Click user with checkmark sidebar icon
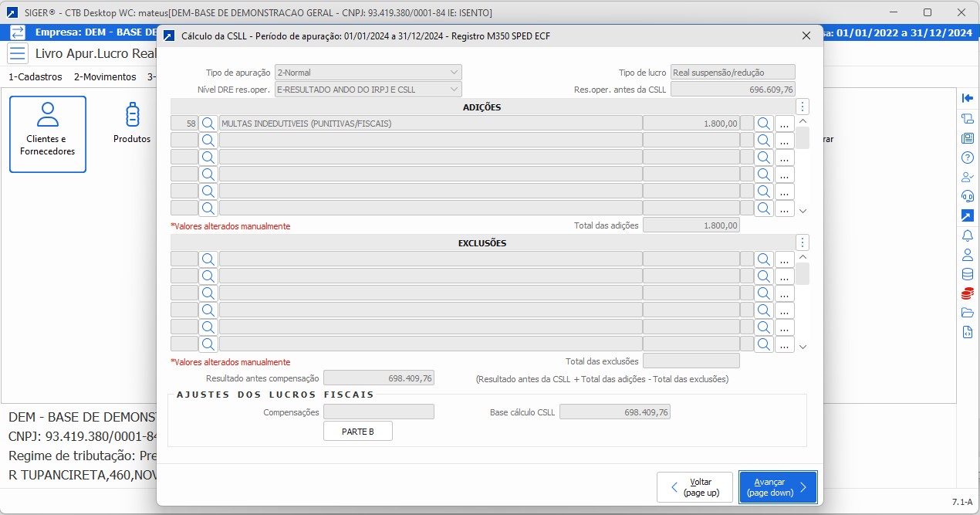 [968, 177]
